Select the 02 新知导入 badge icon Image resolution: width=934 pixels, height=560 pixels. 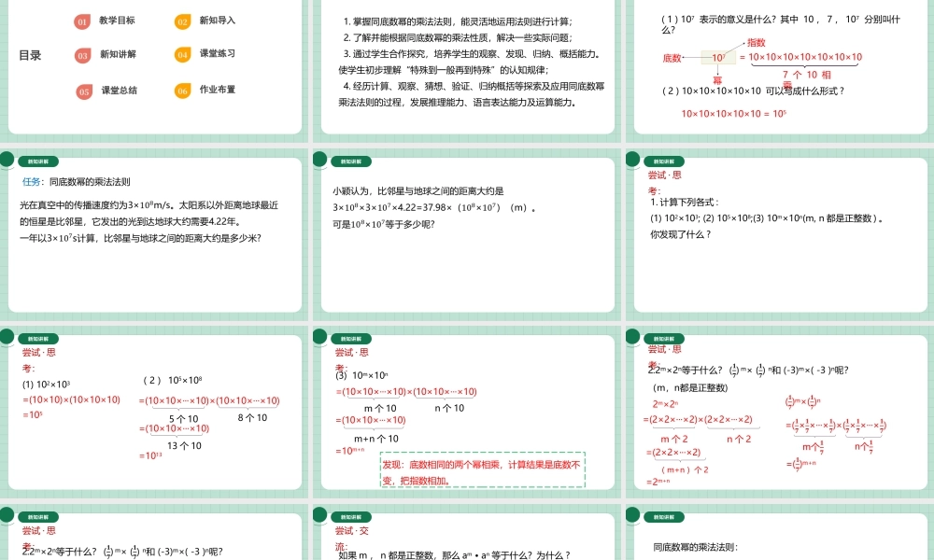[x=183, y=21]
